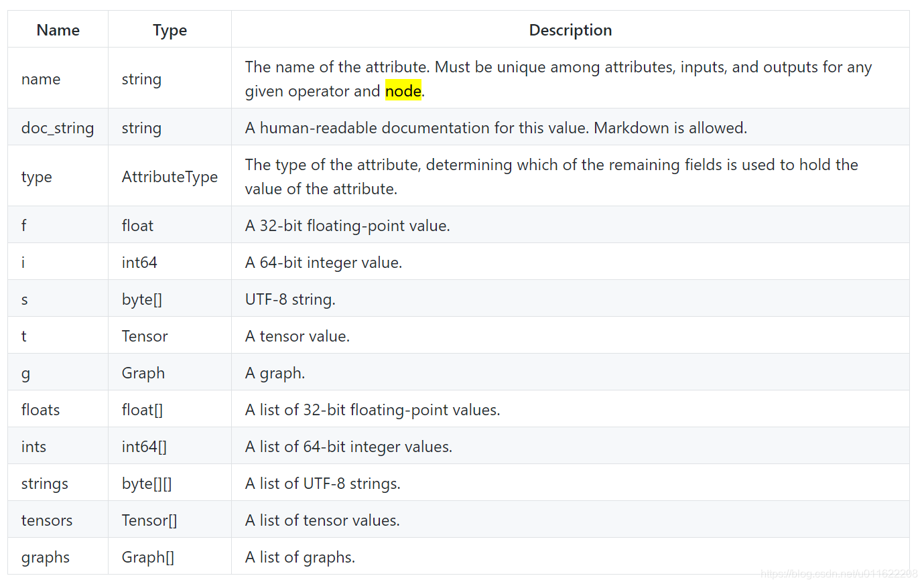The width and height of the screenshot is (924, 586).
Task: Click the 'AttributeType' type cell
Action: pyautogui.click(x=170, y=177)
